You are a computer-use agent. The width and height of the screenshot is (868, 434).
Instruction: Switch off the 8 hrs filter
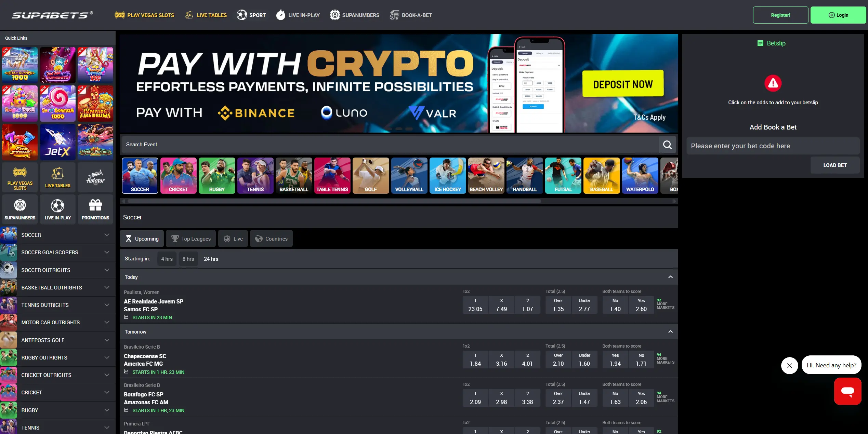188,259
